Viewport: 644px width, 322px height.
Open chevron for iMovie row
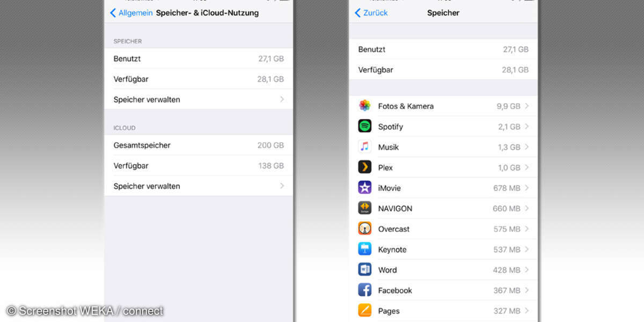pos(527,188)
